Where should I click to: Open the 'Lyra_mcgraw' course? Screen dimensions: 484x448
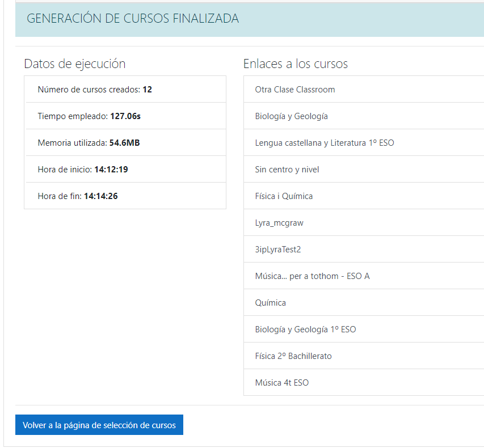tap(279, 222)
